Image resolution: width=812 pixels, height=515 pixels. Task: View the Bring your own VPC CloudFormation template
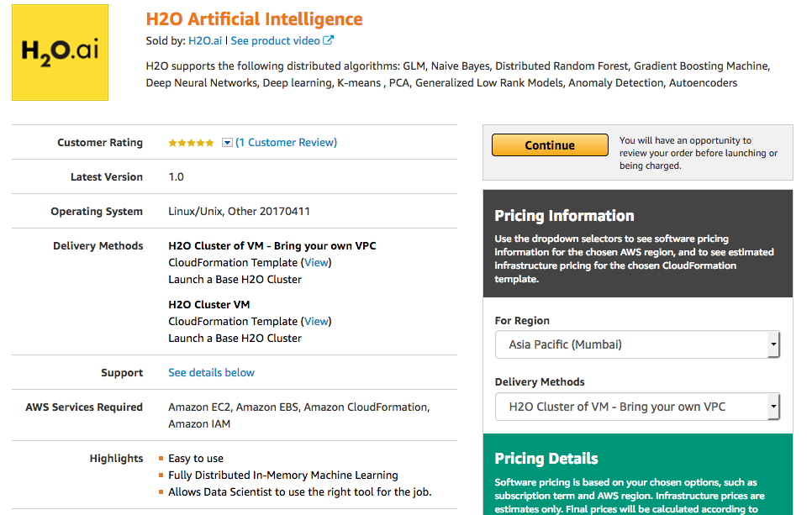pyautogui.click(x=316, y=262)
